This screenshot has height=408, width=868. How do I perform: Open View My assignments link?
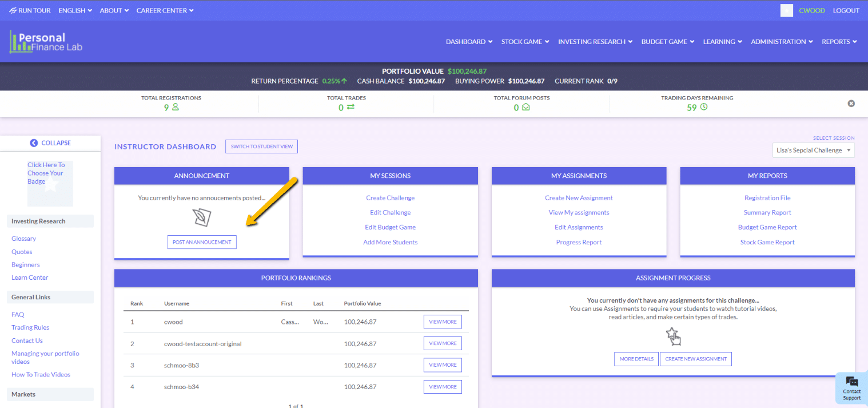[x=579, y=213]
